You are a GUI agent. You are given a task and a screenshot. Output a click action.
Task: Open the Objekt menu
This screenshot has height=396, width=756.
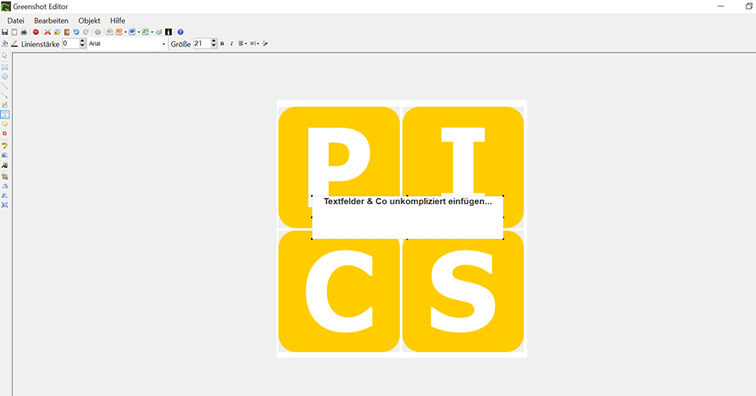click(89, 21)
